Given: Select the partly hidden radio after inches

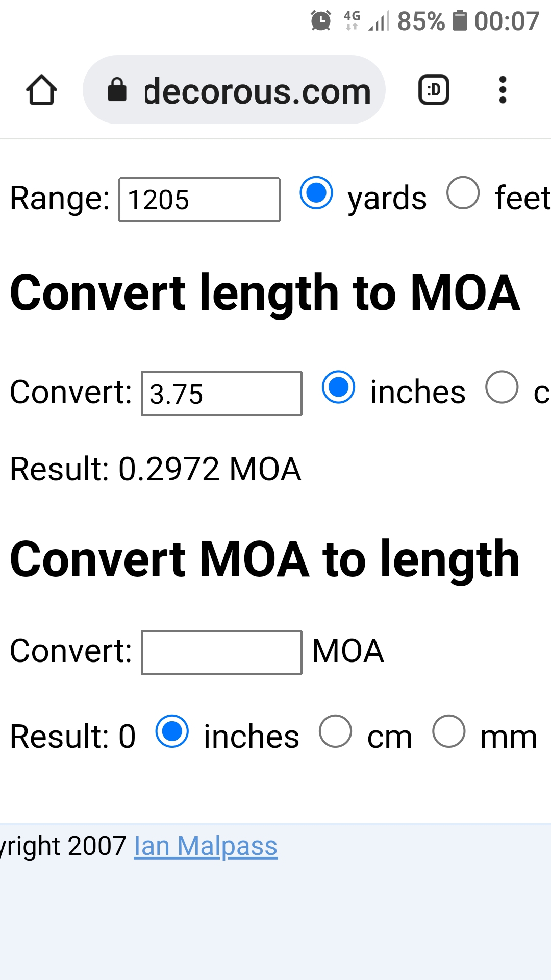Looking at the screenshot, I should tap(502, 387).
